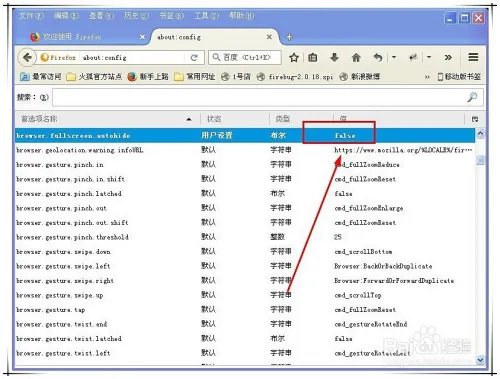Open the 新手上路 bookmark

pos(148,77)
